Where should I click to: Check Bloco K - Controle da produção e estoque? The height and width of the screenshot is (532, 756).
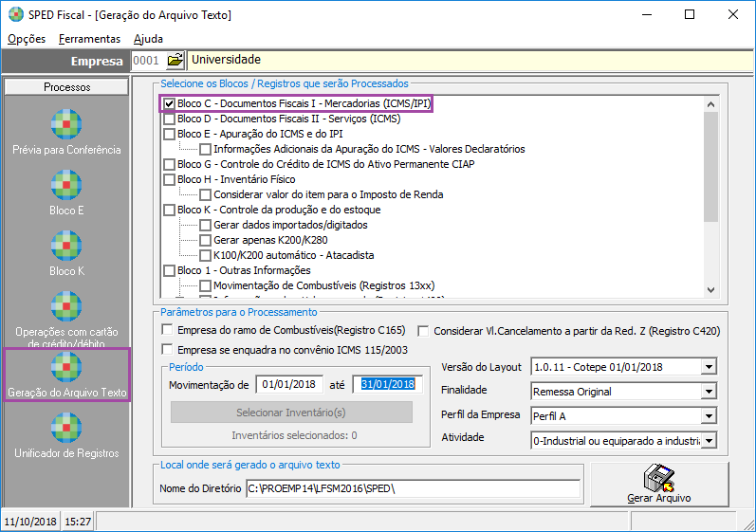pyautogui.click(x=169, y=210)
